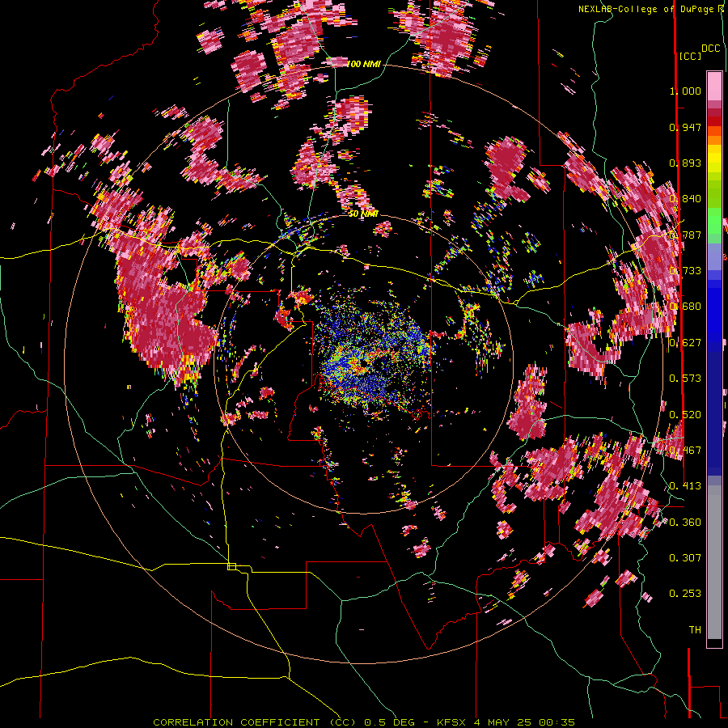Click the 0.733 legend value

click(685, 271)
